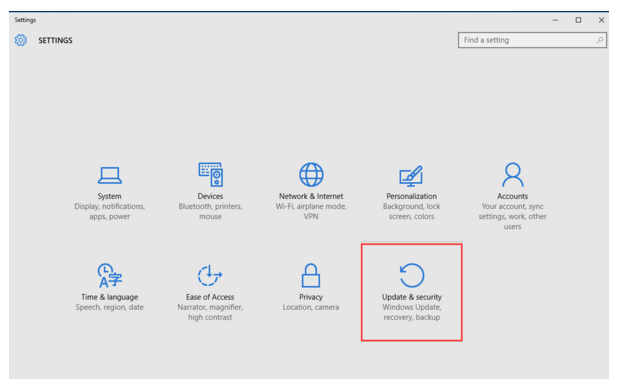Click the SETTINGS header text
The image size is (618, 389).
(x=55, y=41)
